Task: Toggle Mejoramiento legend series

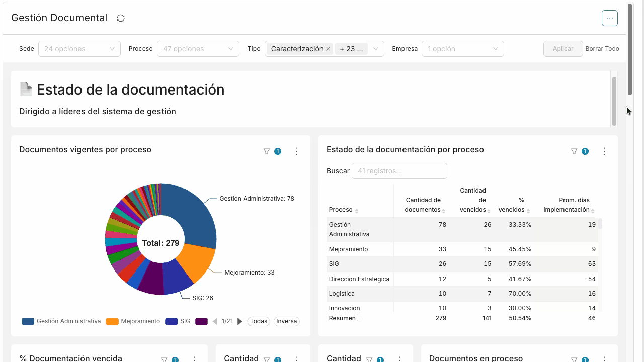Action: click(133, 321)
